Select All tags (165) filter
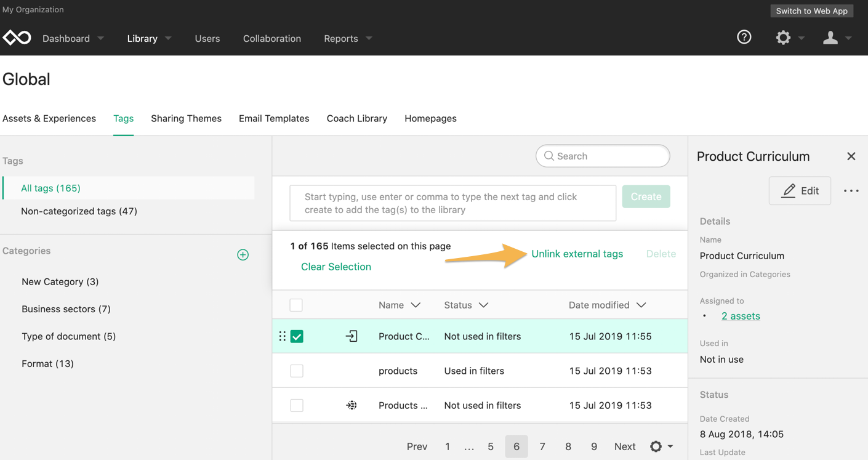The width and height of the screenshot is (868, 460). click(x=129, y=188)
